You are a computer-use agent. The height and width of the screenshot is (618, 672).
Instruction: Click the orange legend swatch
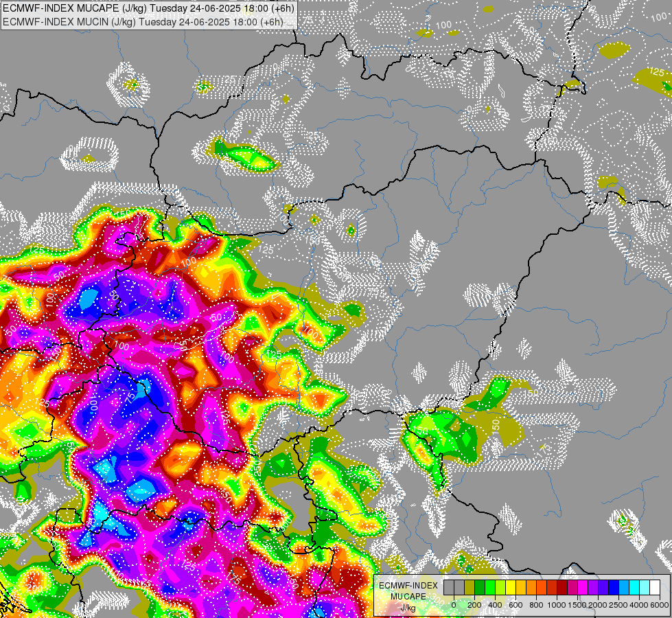point(531,588)
